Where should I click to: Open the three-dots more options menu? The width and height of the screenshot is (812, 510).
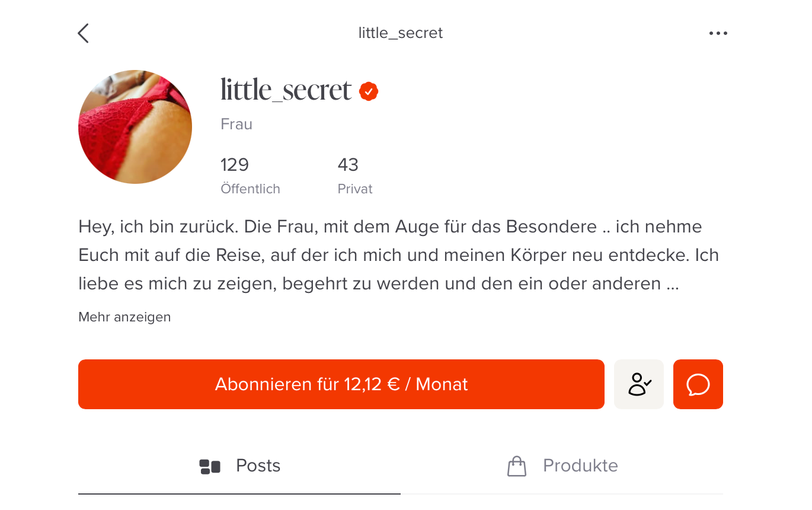[718, 33]
